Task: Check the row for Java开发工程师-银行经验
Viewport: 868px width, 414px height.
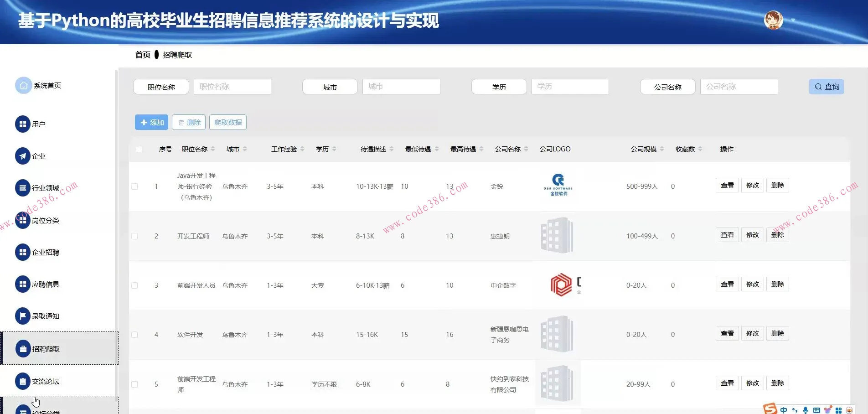Action: point(134,186)
